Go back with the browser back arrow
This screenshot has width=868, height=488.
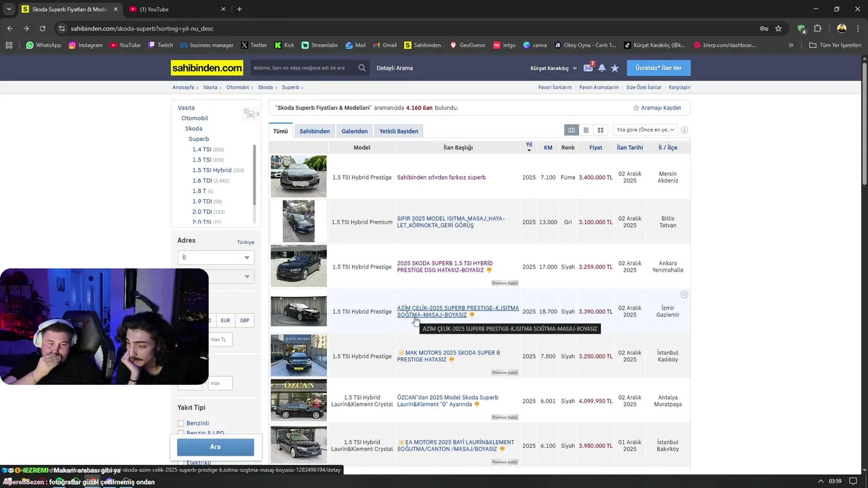click(x=9, y=28)
